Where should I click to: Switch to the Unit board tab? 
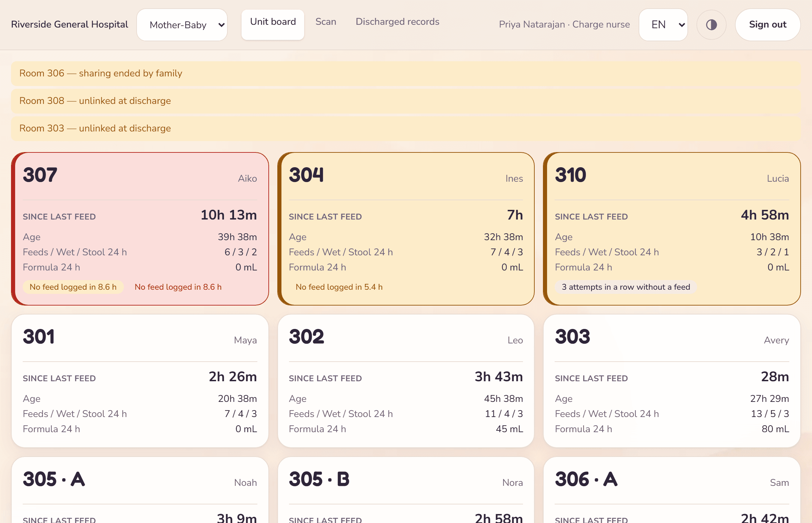(x=273, y=24)
